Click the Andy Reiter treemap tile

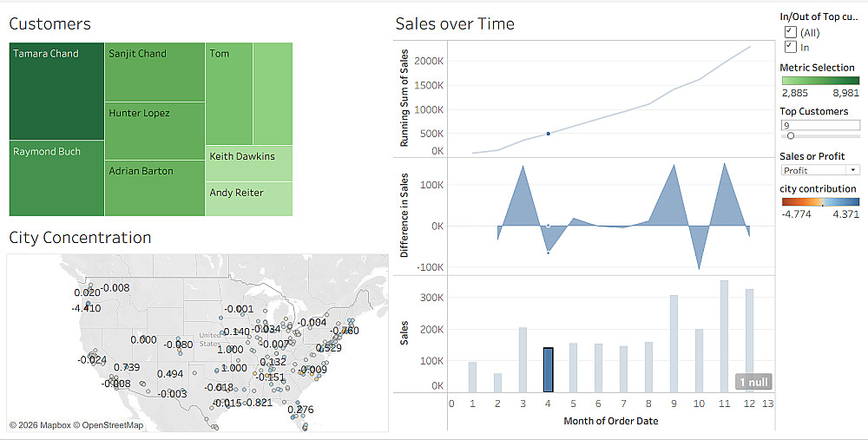[248, 199]
